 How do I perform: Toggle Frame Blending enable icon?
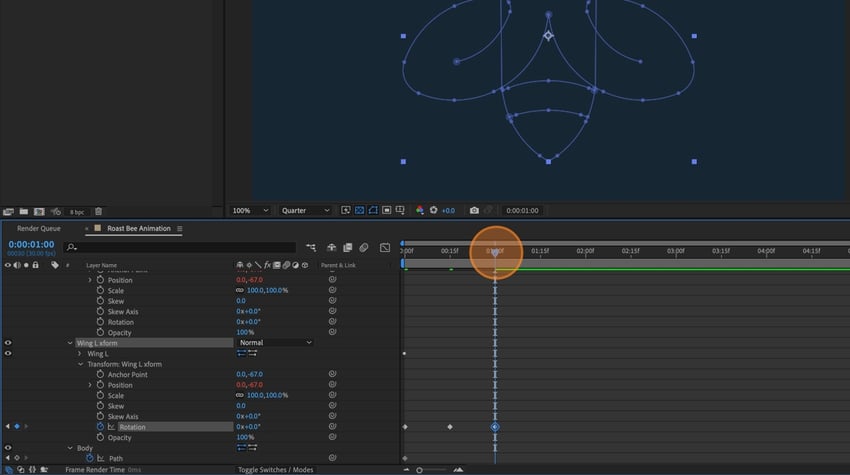(347, 247)
